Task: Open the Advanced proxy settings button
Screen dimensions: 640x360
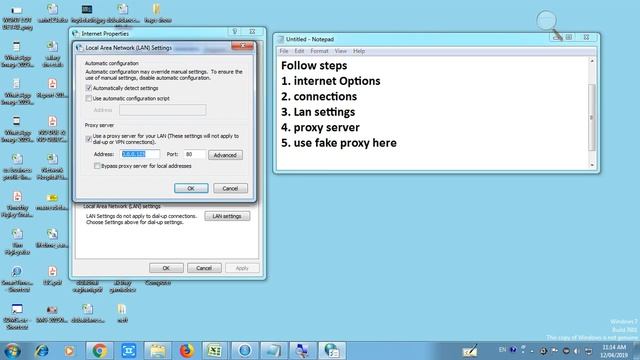Action: (225, 155)
